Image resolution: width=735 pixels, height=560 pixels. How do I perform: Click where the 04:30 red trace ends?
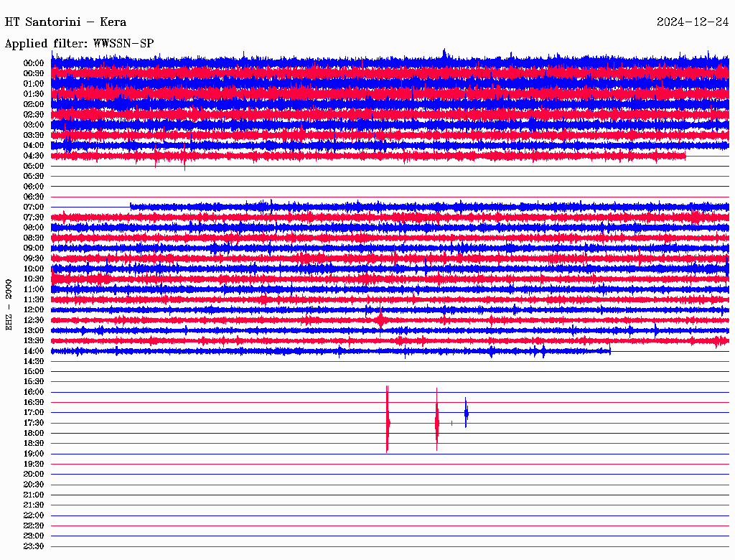tap(685, 155)
